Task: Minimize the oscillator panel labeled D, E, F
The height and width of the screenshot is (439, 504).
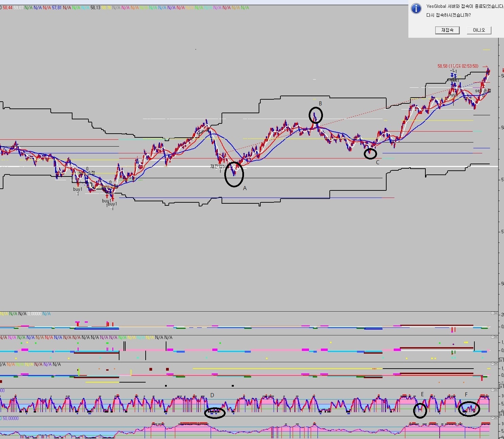Action: click(x=492, y=390)
